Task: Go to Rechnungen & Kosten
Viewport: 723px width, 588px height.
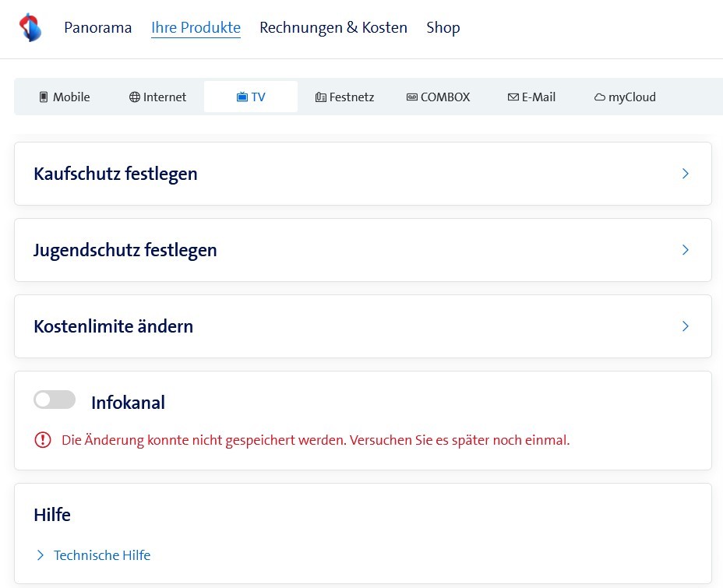Action: [333, 28]
